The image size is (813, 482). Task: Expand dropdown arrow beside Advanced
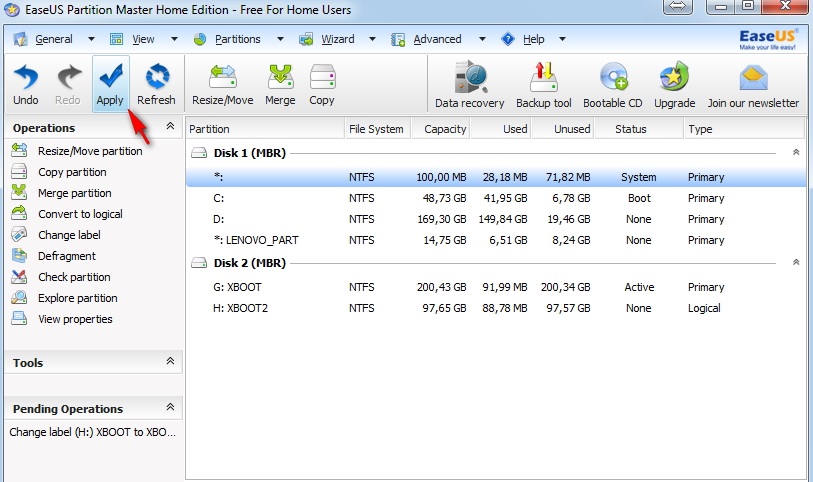coord(482,39)
